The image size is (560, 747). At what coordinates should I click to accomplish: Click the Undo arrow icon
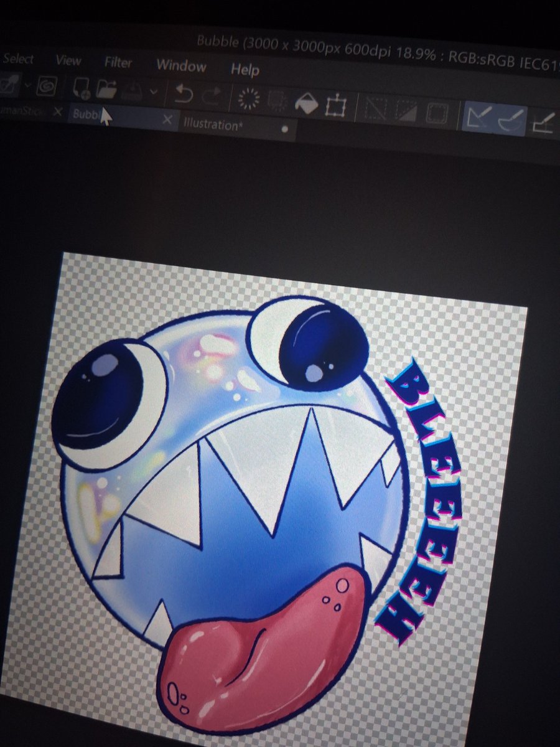[x=183, y=93]
